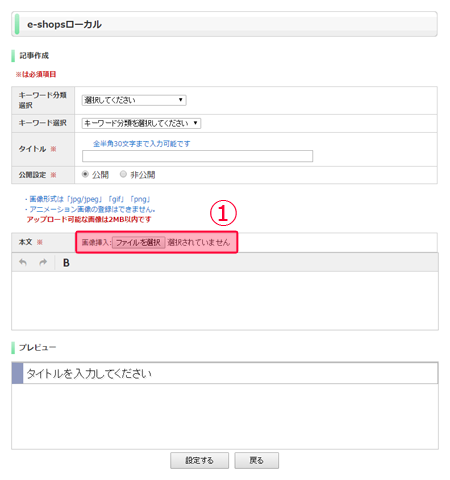Image resolution: width=450 pixels, height=480 pixels.
Task: Click the redo arrow in editor toolbar
Action: click(43, 262)
